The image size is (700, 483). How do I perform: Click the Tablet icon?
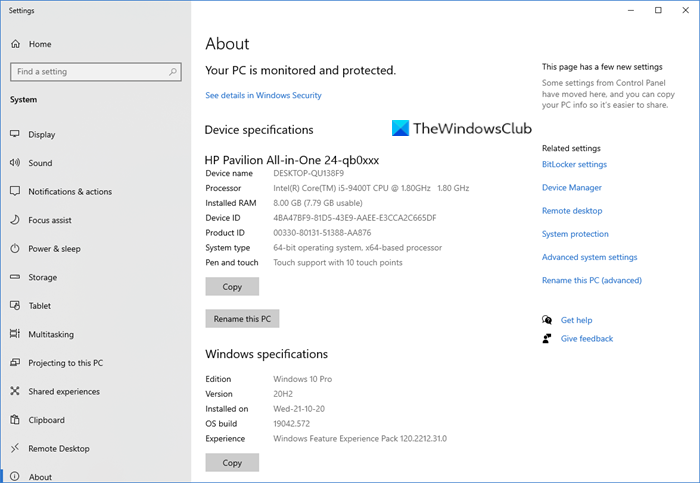point(15,305)
